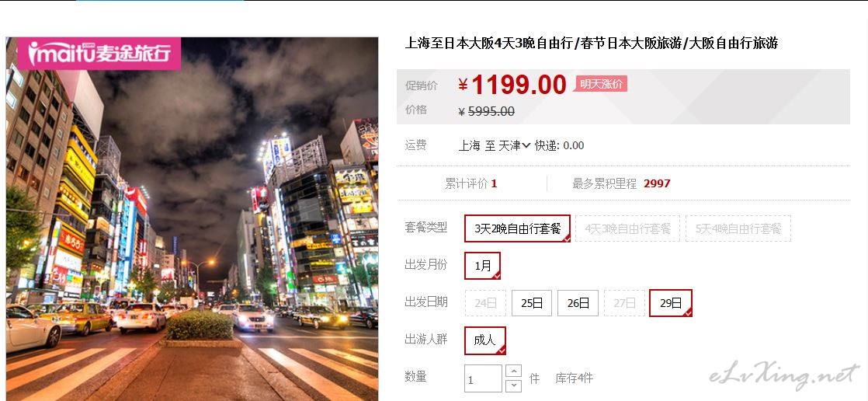Click the disabled 24日 date option

coord(485,303)
